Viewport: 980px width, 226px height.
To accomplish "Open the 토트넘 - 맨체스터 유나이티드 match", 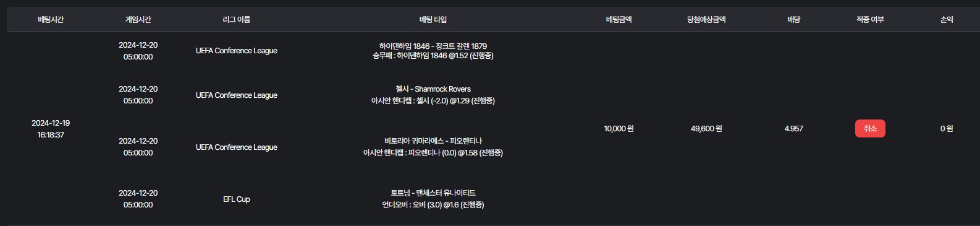I will pos(433,193).
